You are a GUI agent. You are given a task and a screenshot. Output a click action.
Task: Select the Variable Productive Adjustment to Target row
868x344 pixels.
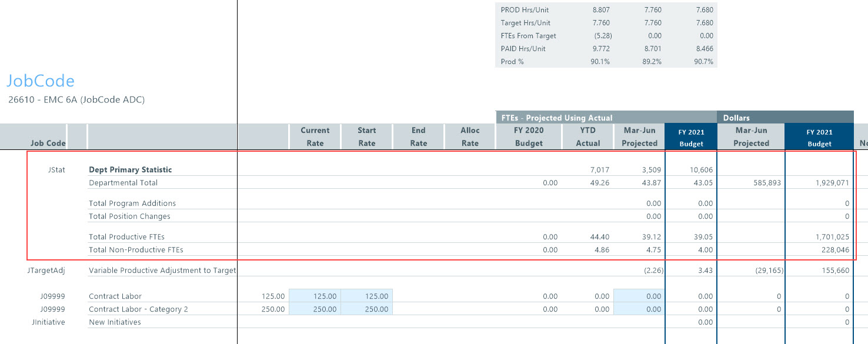(x=162, y=270)
